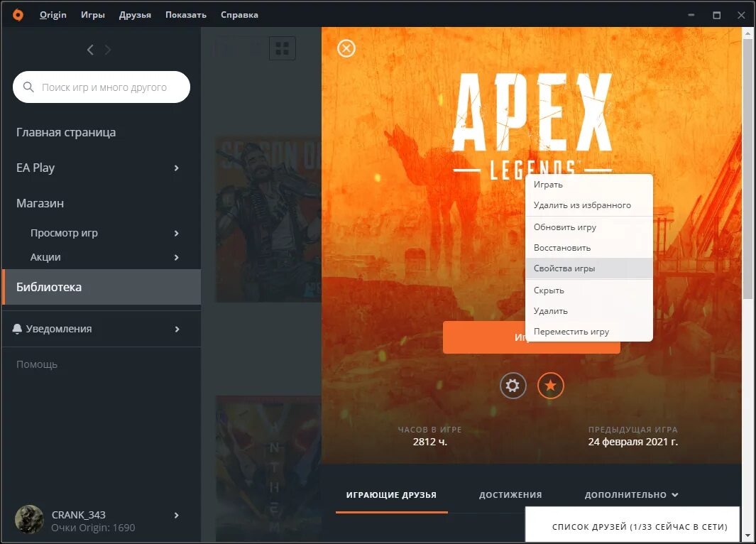Open the Справка menu
756x544 pixels.
[x=239, y=15]
